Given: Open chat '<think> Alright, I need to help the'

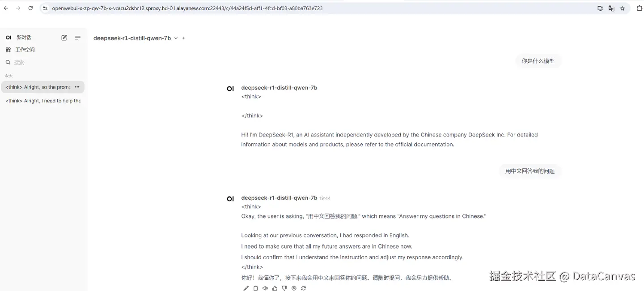Looking at the screenshot, I should point(42,101).
